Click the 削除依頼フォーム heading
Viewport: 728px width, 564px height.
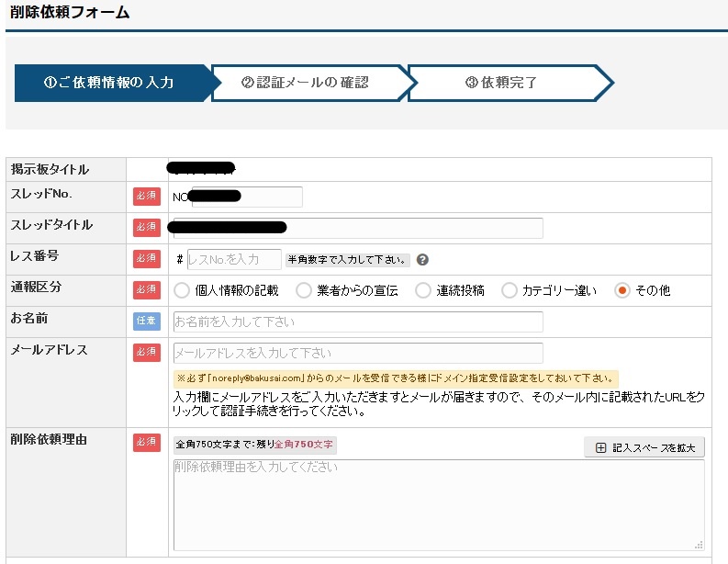coord(70,12)
